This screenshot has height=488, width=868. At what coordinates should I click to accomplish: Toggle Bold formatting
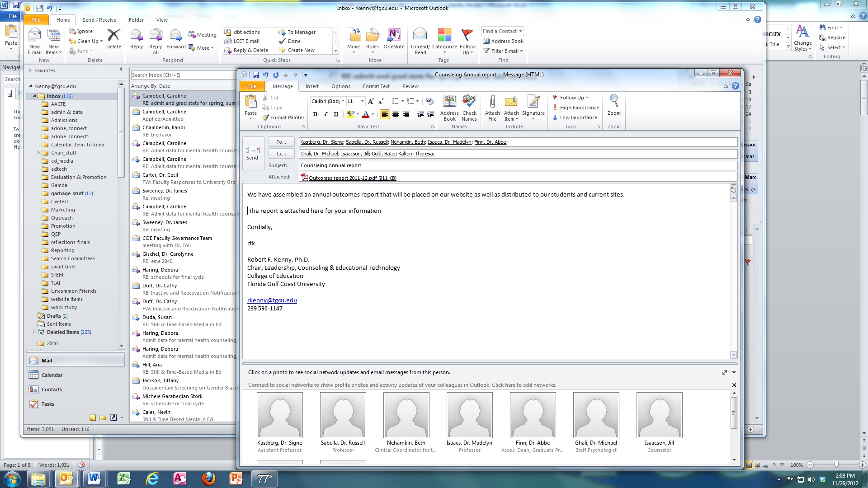315,114
